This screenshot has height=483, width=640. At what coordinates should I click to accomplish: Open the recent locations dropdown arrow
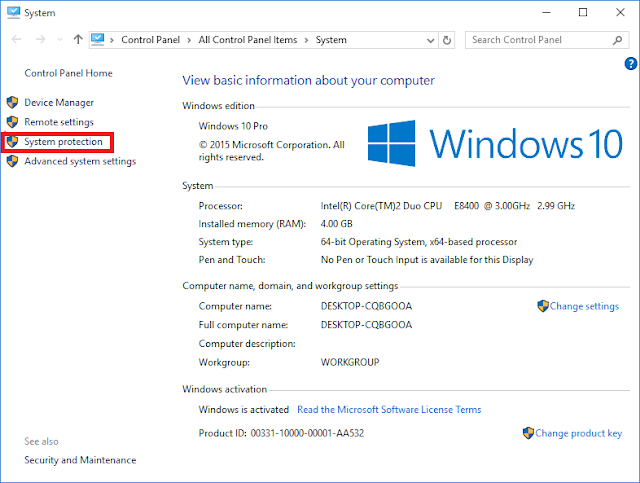pyautogui.click(x=60, y=40)
